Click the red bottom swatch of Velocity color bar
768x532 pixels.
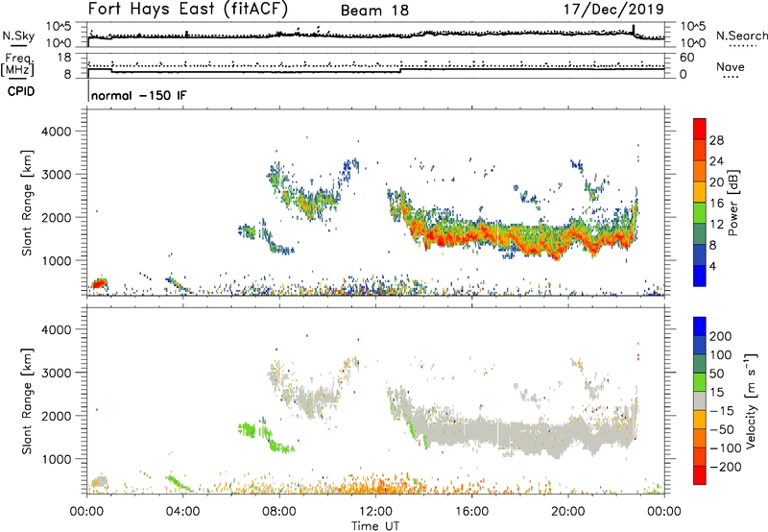(700, 475)
